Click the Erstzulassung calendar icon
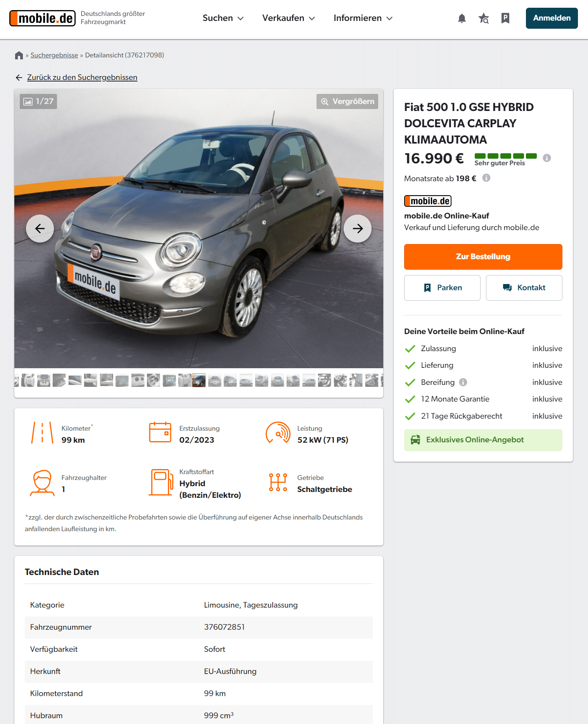 pos(160,433)
